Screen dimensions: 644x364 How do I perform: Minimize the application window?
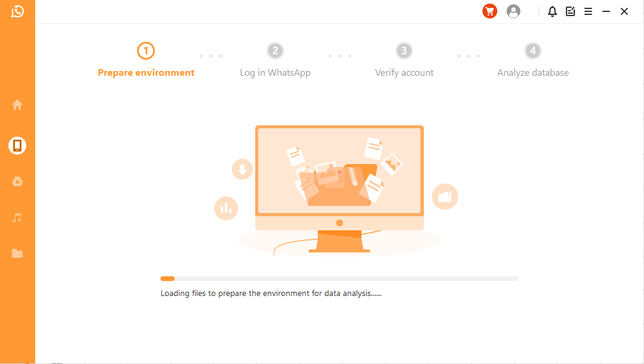point(606,11)
